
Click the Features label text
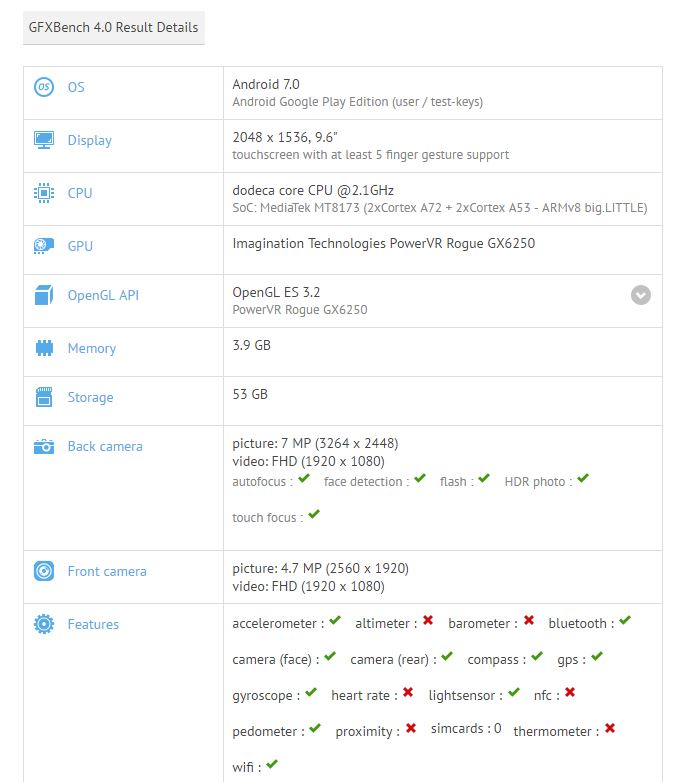tap(93, 624)
